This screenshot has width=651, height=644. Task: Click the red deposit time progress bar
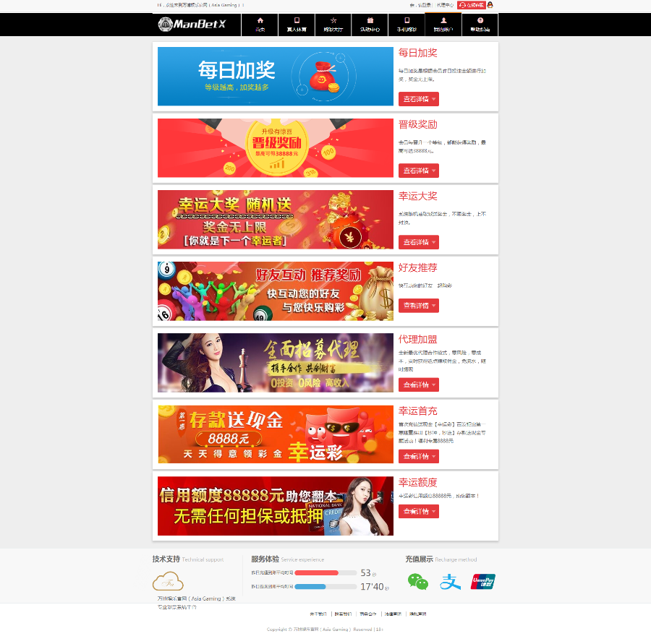[x=326, y=573]
